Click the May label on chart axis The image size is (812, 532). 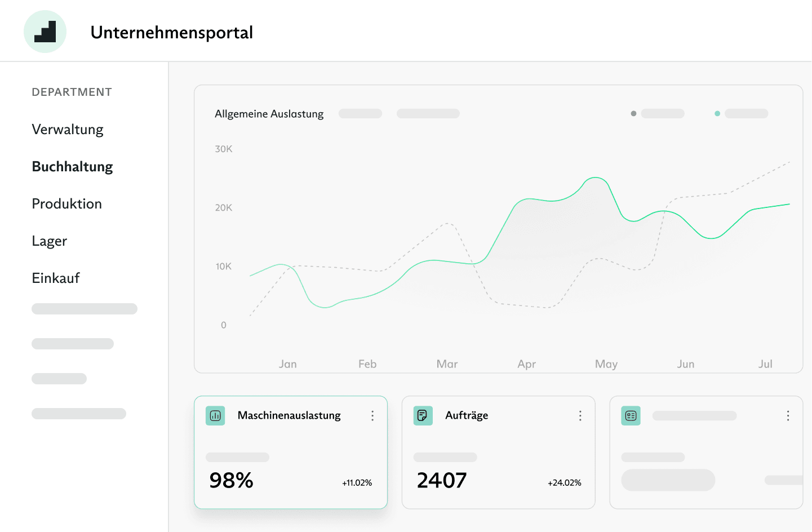click(606, 364)
